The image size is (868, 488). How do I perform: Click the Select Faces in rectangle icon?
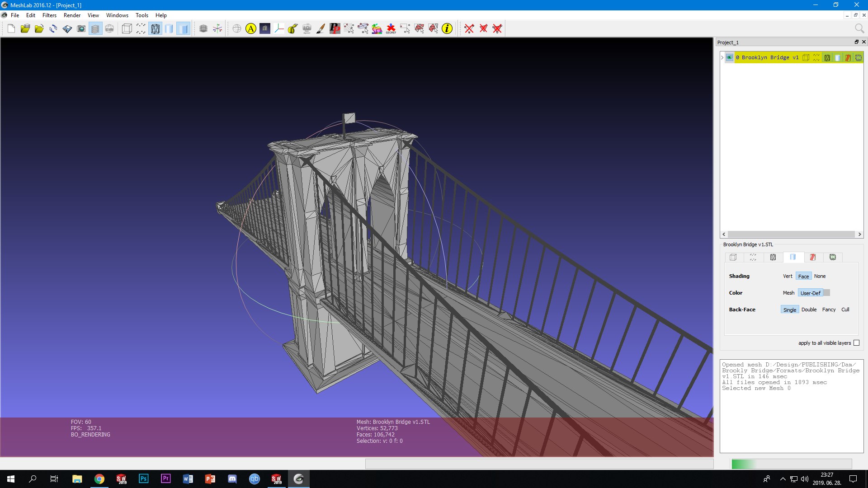click(419, 29)
